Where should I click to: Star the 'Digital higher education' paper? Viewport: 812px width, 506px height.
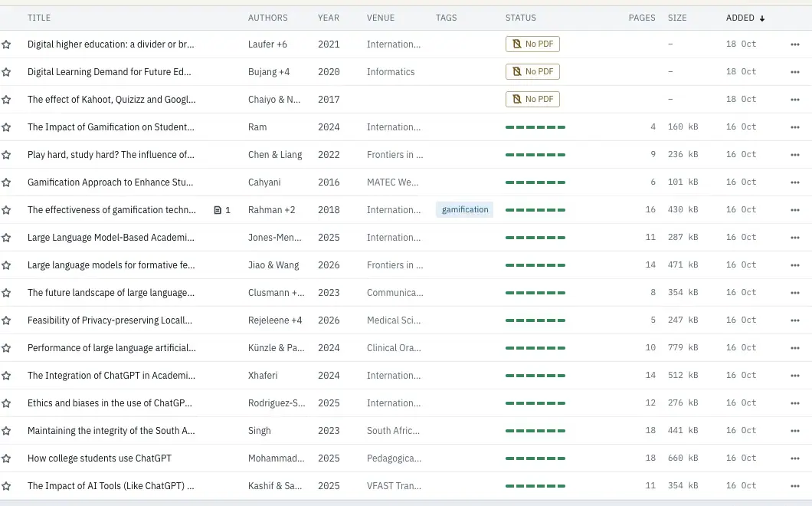(x=6, y=44)
